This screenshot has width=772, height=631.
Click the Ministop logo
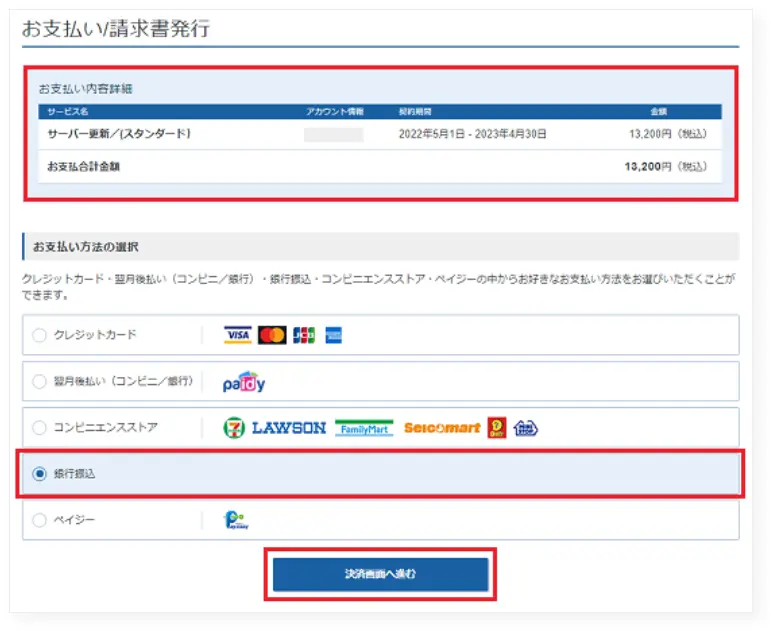[525, 428]
